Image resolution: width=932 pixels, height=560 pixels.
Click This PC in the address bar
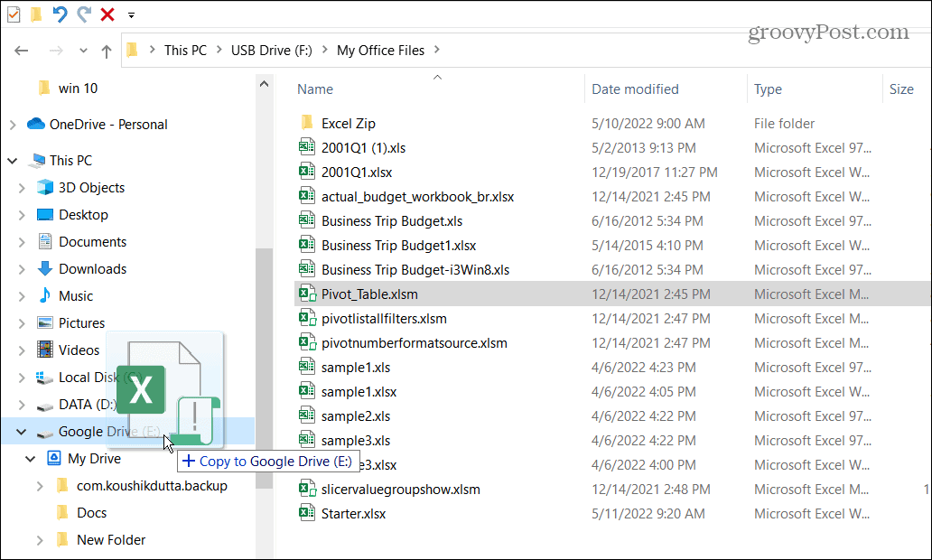tap(185, 50)
